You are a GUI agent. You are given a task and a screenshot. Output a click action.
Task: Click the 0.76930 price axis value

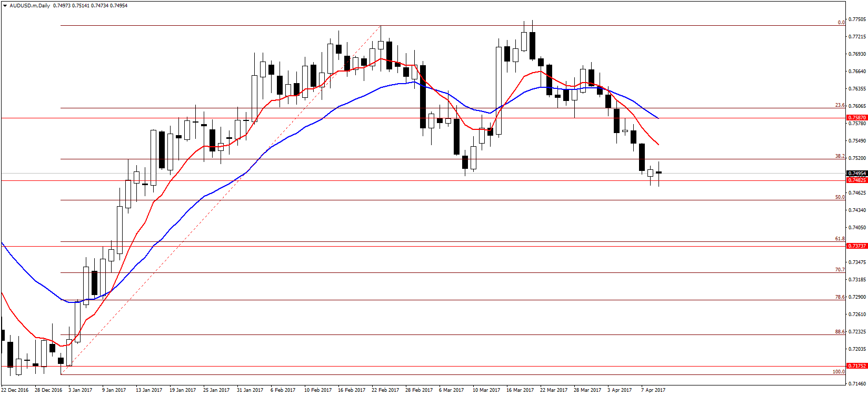tap(857, 54)
